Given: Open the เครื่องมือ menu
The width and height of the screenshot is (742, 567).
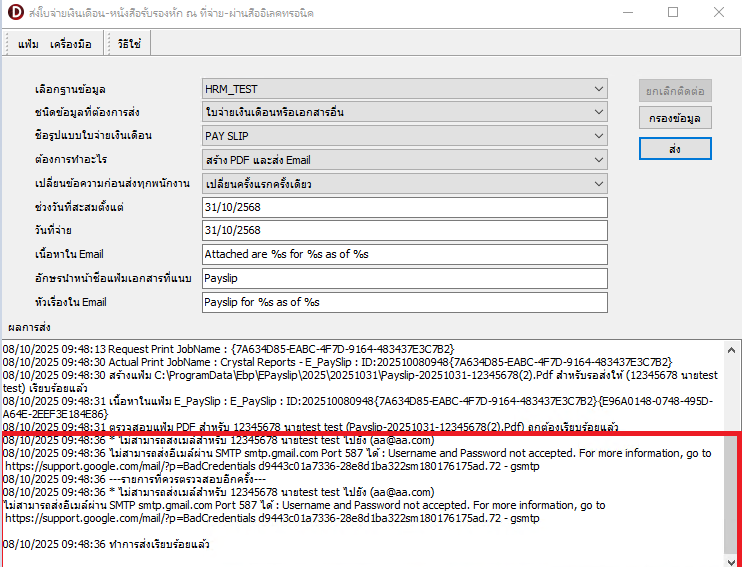Looking at the screenshot, I should pyautogui.click(x=70, y=44).
